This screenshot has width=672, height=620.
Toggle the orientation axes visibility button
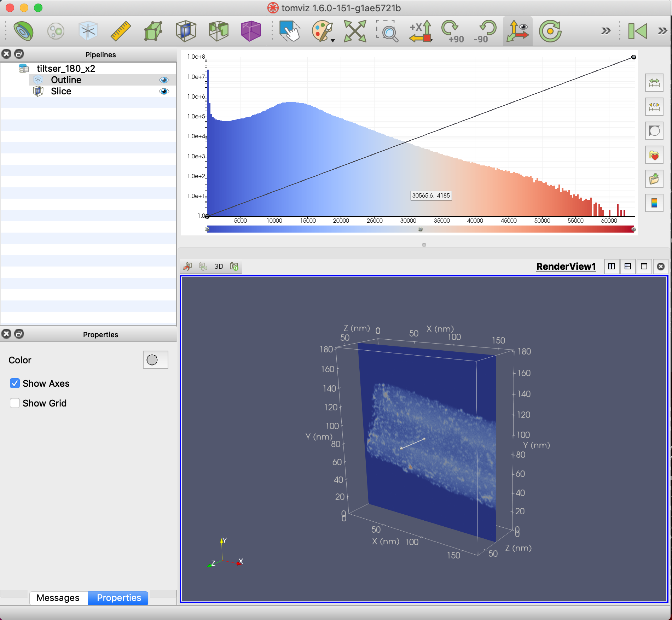point(517,31)
